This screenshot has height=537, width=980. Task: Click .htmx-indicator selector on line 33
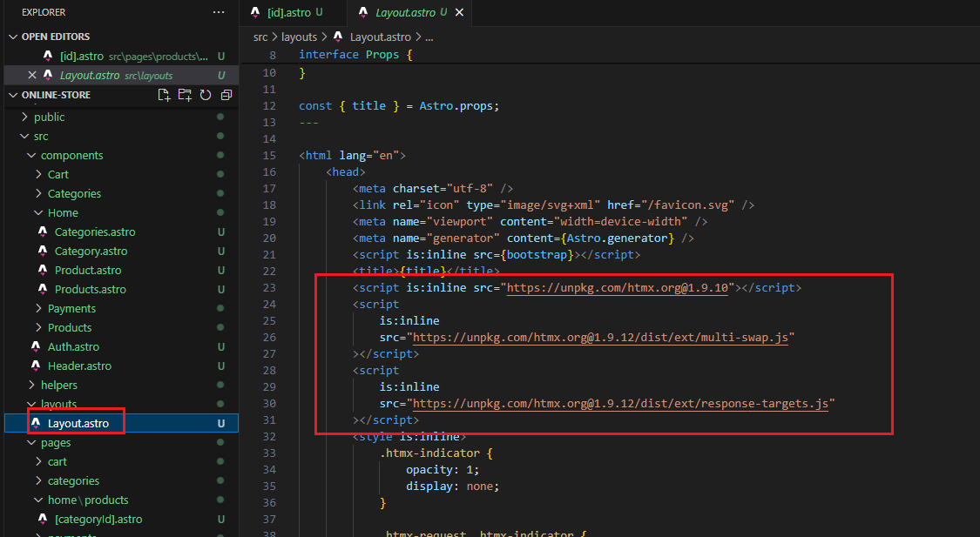click(x=429, y=453)
